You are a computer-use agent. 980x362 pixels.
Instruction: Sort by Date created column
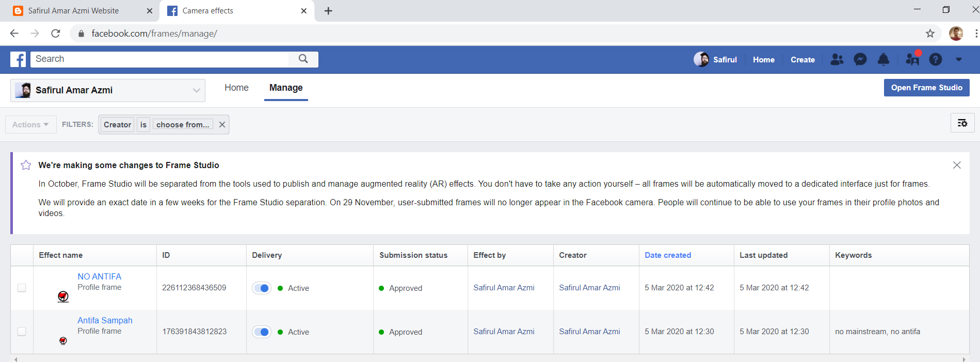(668, 255)
